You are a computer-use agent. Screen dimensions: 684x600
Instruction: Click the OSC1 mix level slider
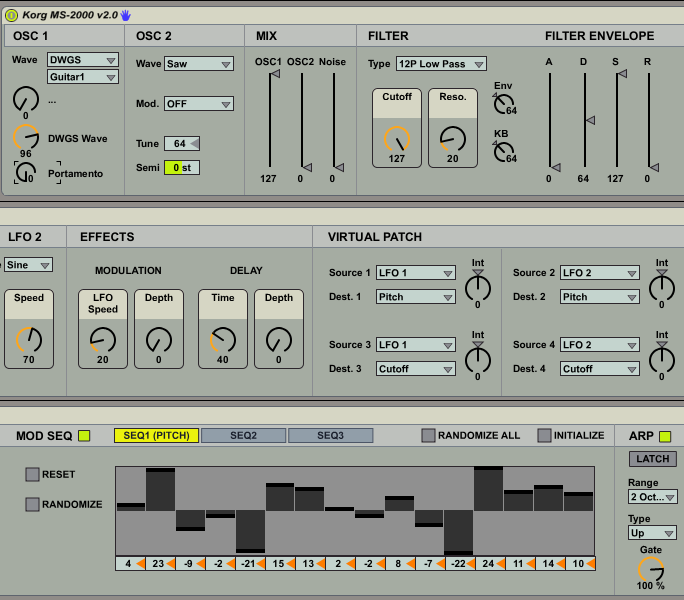point(268,120)
